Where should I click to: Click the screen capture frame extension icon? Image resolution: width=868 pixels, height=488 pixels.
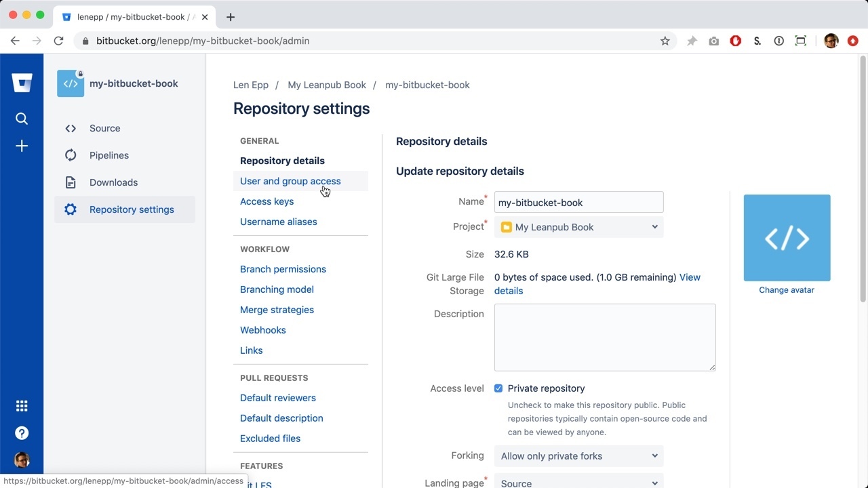tap(801, 41)
